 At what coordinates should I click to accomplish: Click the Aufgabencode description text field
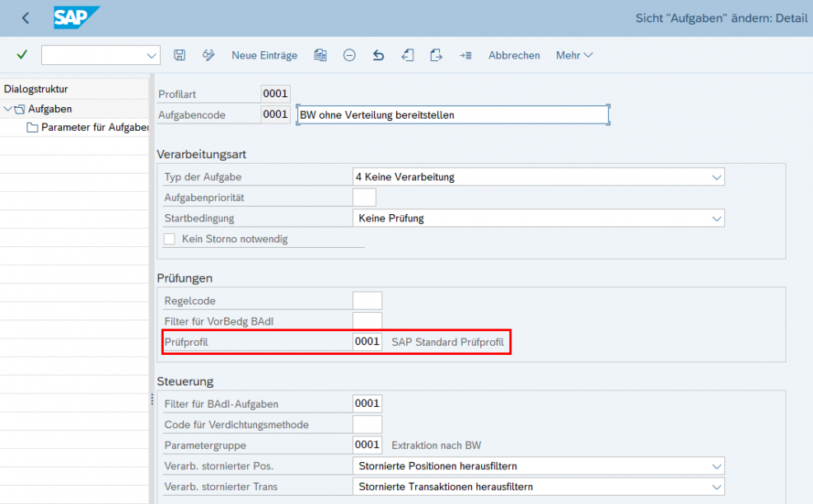pyautogui.click(x=453, y=114)
